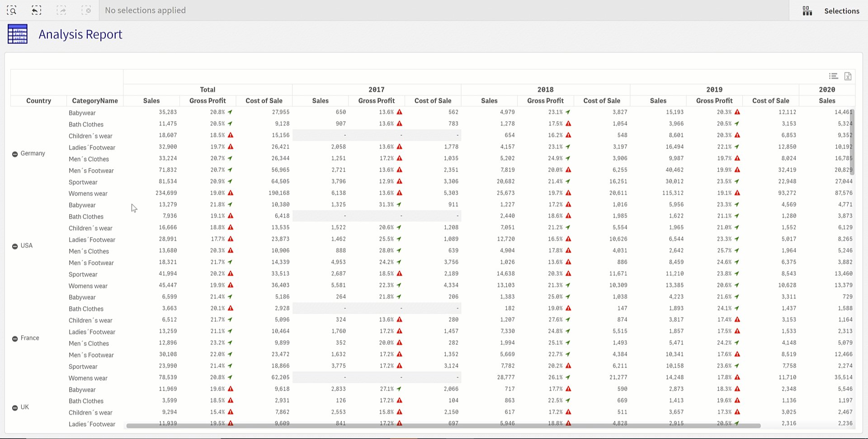The image size is (868, 439).
Task: Click the Country column header
Action: coord(38,100)
